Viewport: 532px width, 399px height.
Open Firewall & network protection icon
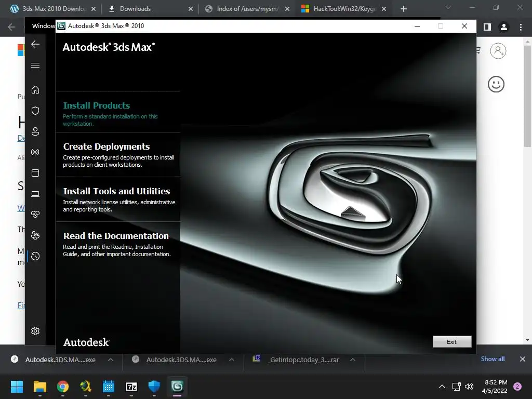click(35, 152)
